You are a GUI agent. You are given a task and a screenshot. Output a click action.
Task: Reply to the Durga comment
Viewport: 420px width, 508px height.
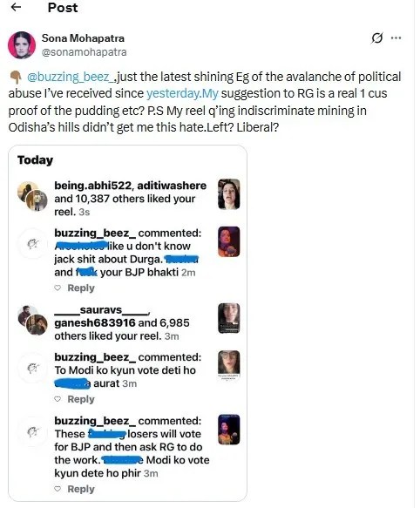click(x=81, y=288)
